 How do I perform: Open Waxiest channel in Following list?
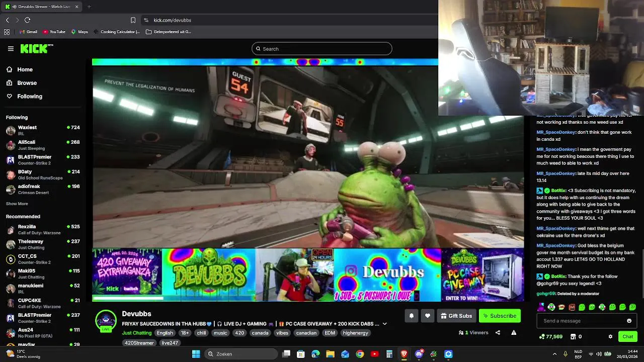tap(43, 130)
